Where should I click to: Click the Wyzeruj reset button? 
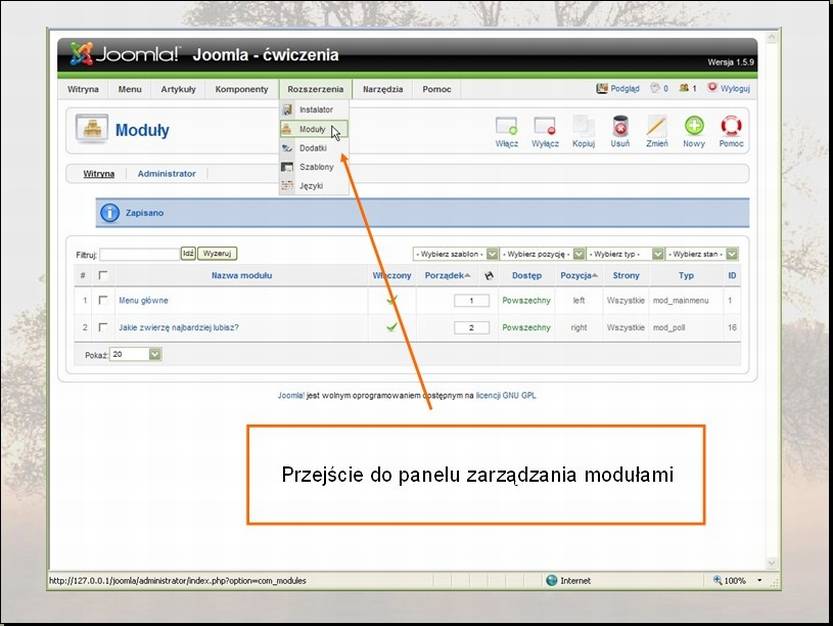(217, 253)
